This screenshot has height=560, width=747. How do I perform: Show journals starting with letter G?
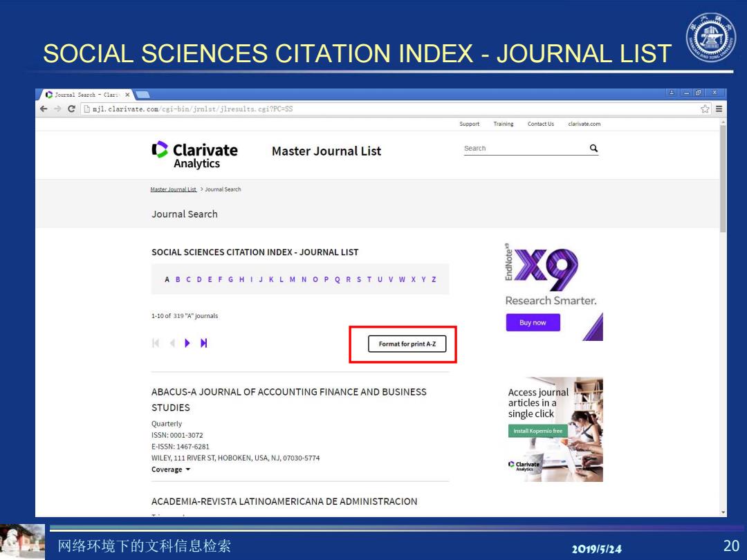230,279
